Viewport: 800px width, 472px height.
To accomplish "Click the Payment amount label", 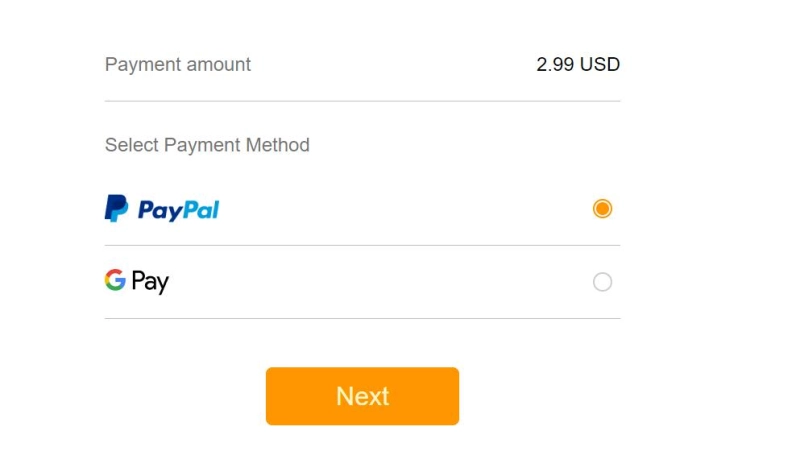I will (178, 65).
